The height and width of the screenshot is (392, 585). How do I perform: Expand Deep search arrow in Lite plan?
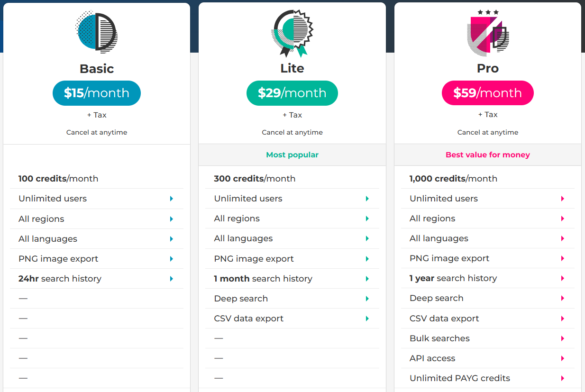367,299
